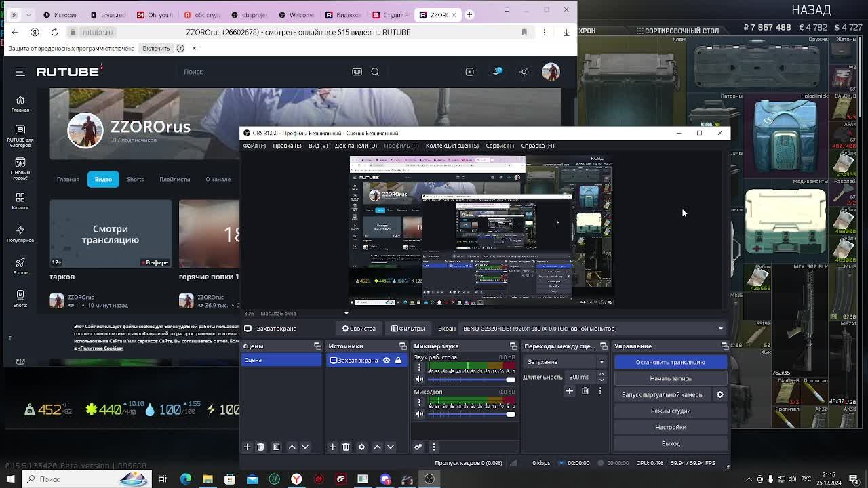Viewport: 868px width, 488px height.
Task: Remove the selected source in OBS
Action: pyautogui.click(x=346, y=447)
